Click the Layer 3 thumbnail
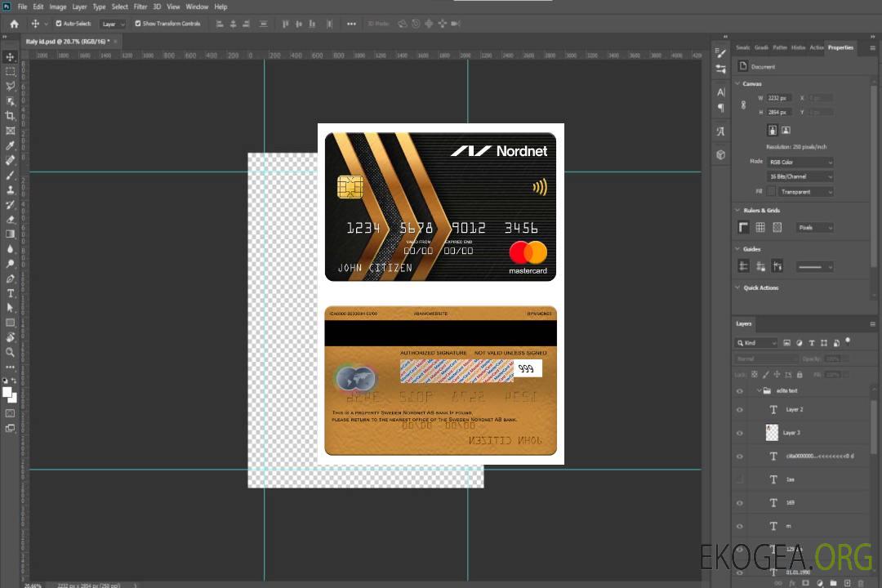The image size is (882, 588). click(x=772, y=433)
